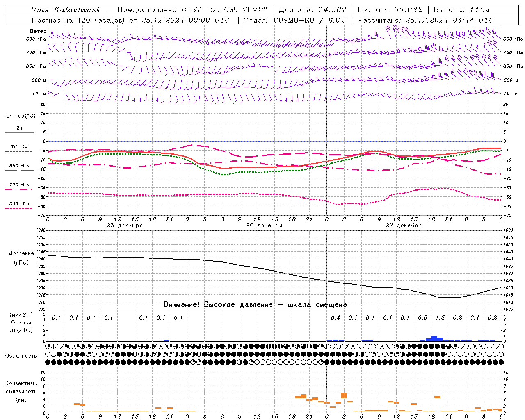Screen dimensions: 525x420
Task: Click the tallest orange convective cloud bar
Action: pyautogui.click(x=344, y=395)
